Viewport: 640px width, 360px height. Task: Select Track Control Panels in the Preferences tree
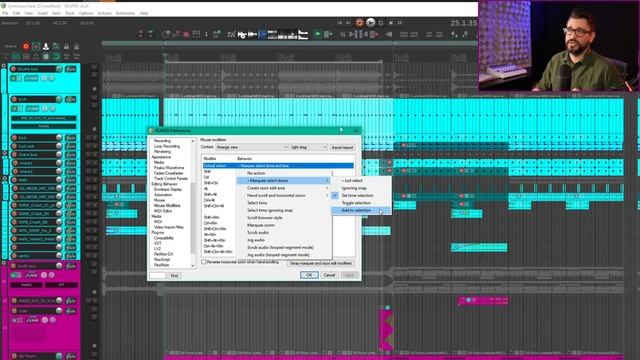click(x=171, y=179)
